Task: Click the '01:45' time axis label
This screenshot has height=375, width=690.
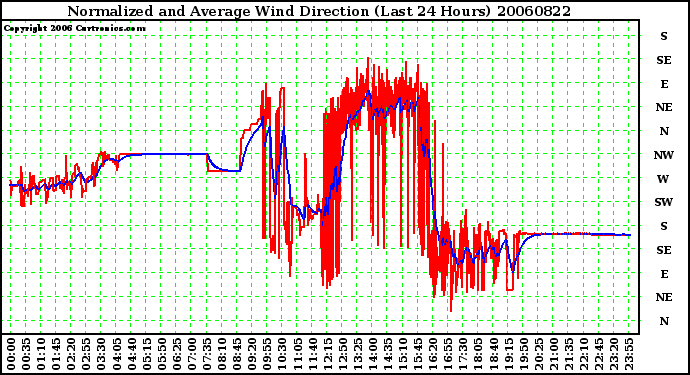Action: pyautogui.click(x=56, y=354)
